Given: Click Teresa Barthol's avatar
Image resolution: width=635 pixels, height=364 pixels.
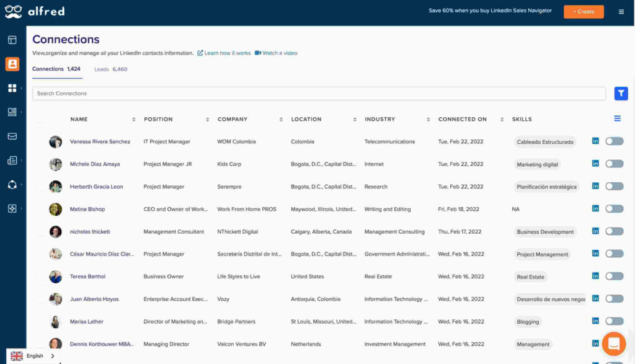Looking at the screenshot, I should (x=55, y=277).
